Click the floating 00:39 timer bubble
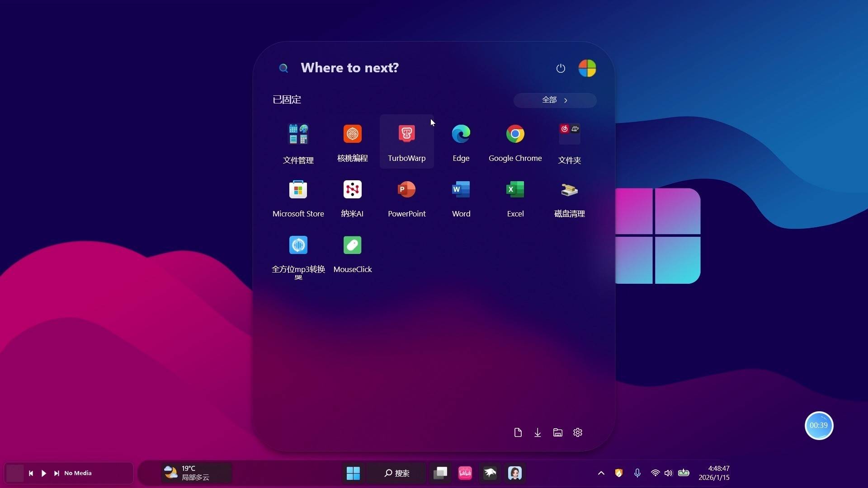Image resolution: width=868 pixels, height=488 pixels. 819,425
